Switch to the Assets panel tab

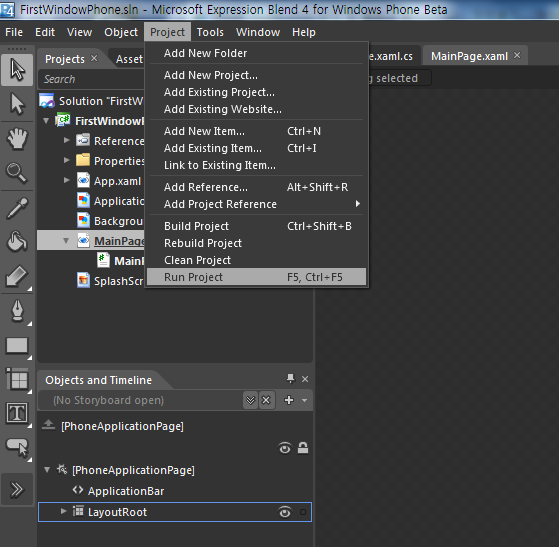click(x=129, y=59)
